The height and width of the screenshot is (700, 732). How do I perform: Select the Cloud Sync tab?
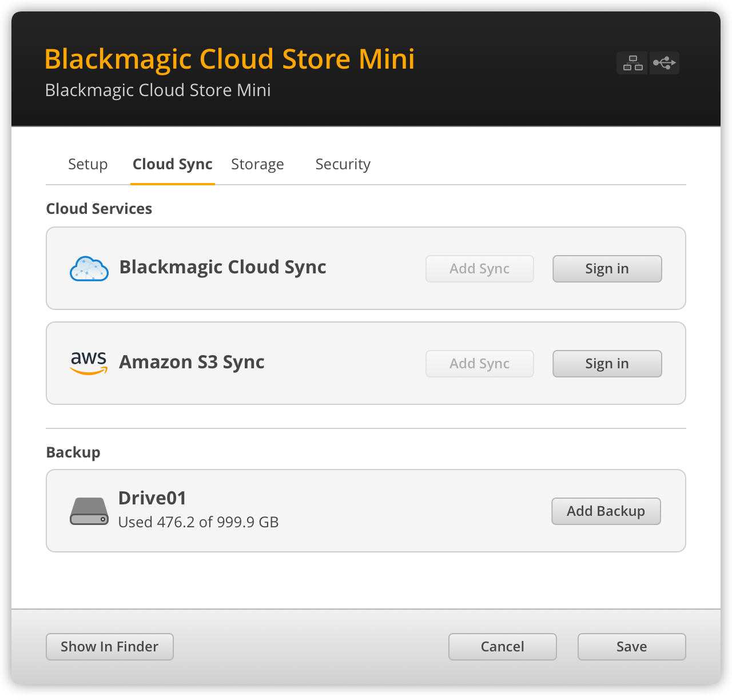pos(172,164)
